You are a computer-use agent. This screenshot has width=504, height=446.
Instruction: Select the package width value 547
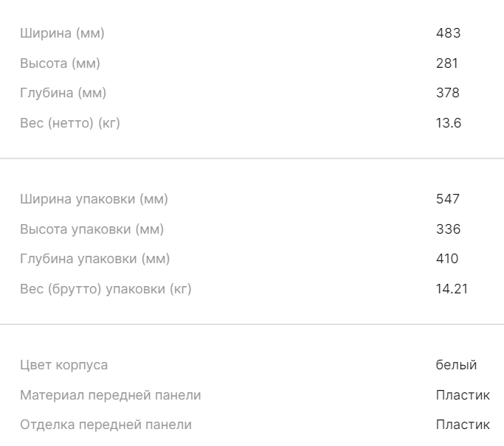click(x=448, y=199)
